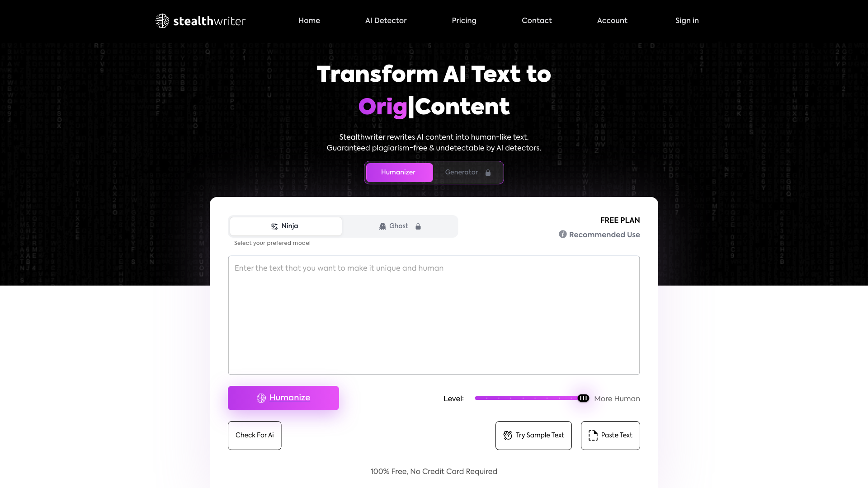Click the Sign In navigation link
Viewport: 868px width, 488px height.
click(687, 21)
